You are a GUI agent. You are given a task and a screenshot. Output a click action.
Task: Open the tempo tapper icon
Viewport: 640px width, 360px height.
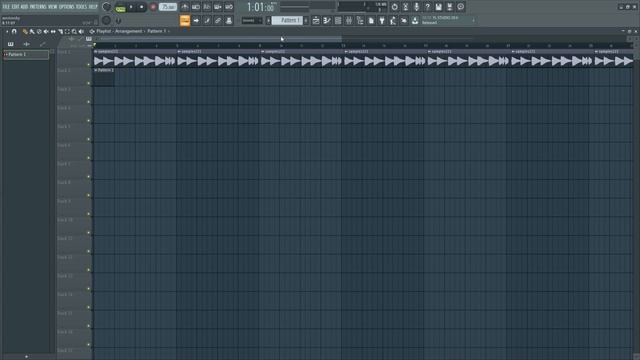393,20
